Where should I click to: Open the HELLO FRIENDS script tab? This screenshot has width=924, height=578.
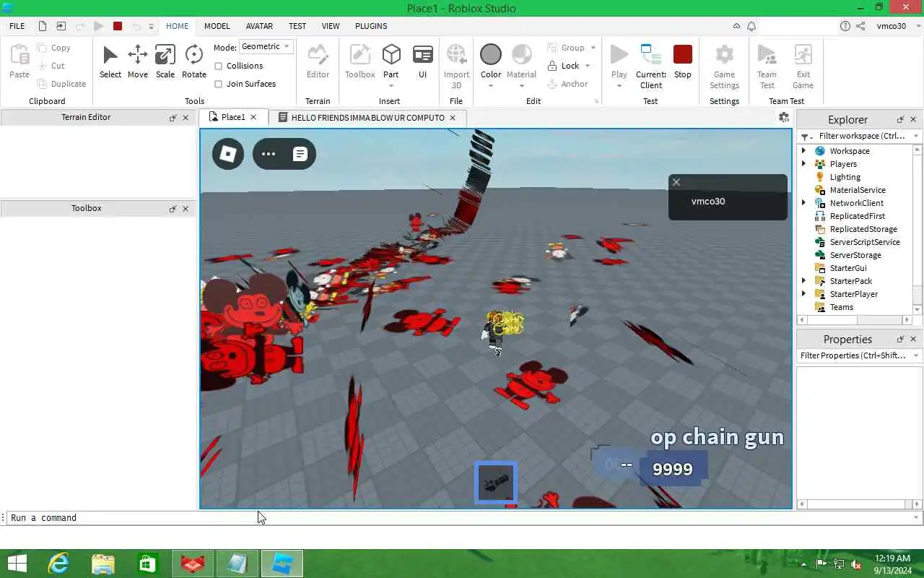[367, 117]
